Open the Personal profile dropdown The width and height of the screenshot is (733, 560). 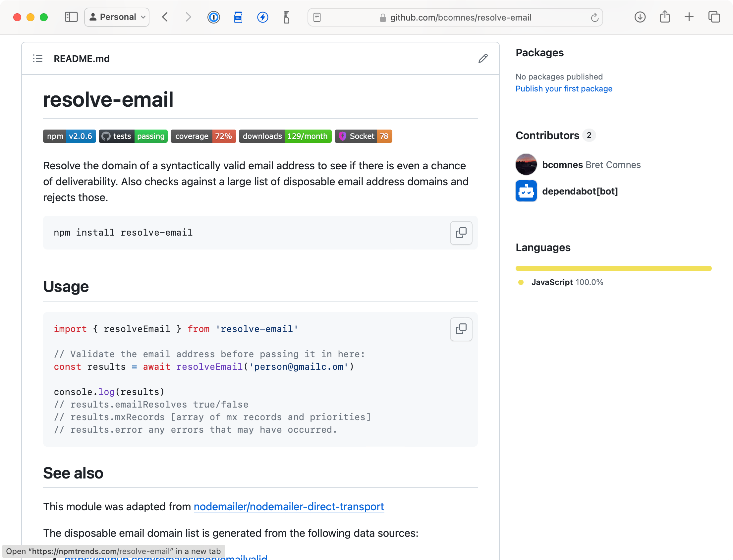[117, 17]
